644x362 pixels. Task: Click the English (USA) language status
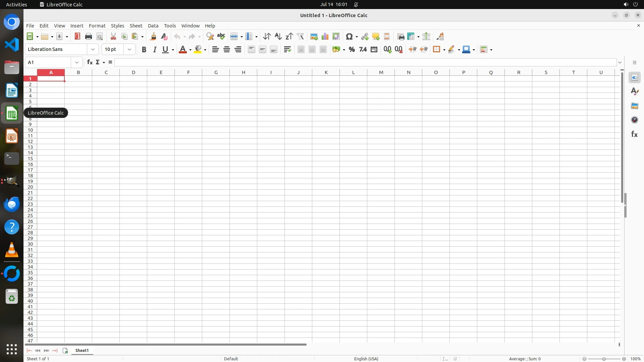click(x=366, y=359)
